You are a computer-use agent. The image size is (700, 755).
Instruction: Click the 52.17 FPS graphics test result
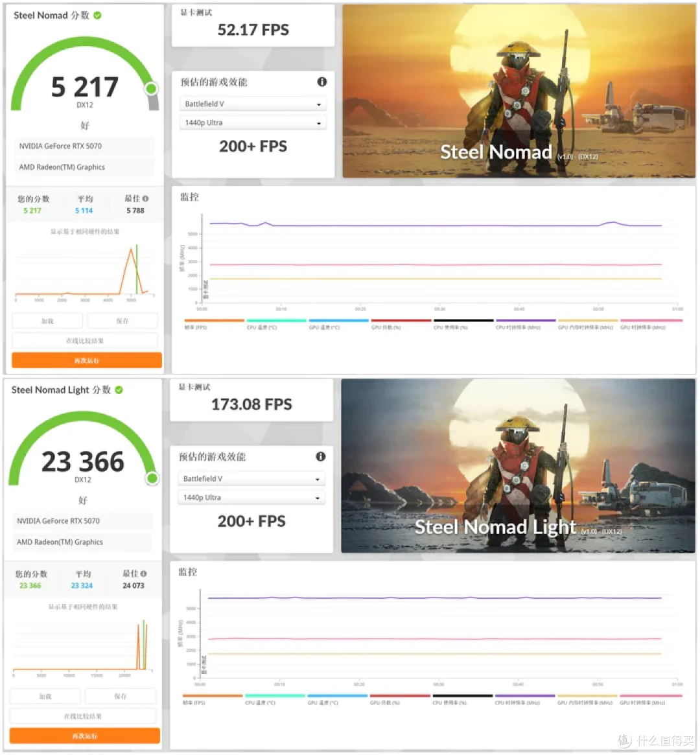click(253, 30)
